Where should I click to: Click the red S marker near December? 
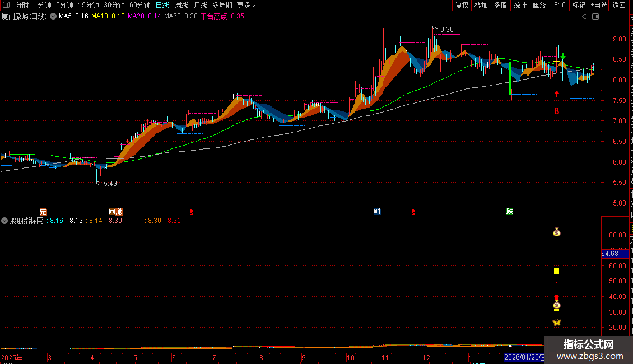click(x=413, y=212)
